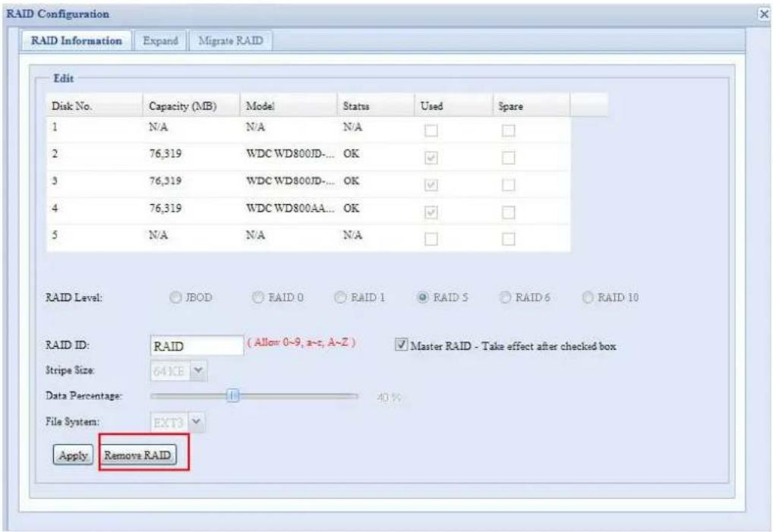Viewport: 773px width, 532px height.
Task: Click the 40 % data percentage value
Action: coord(389,397)
